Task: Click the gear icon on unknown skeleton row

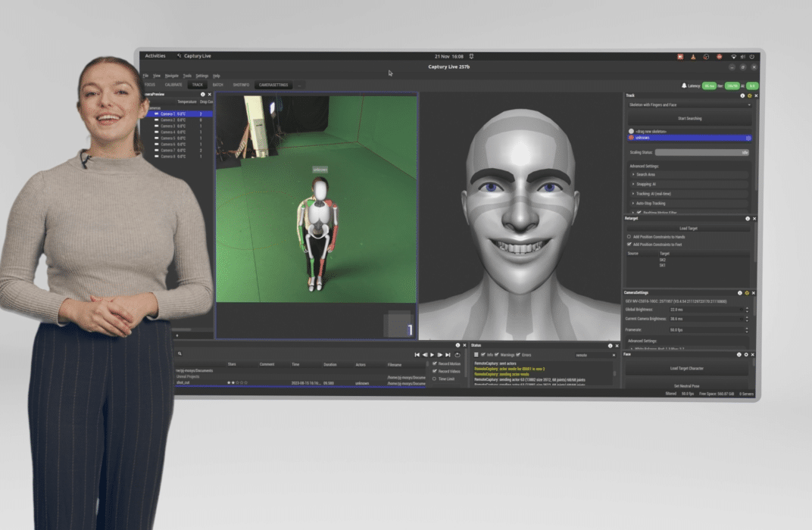Action: coord(748,139)
